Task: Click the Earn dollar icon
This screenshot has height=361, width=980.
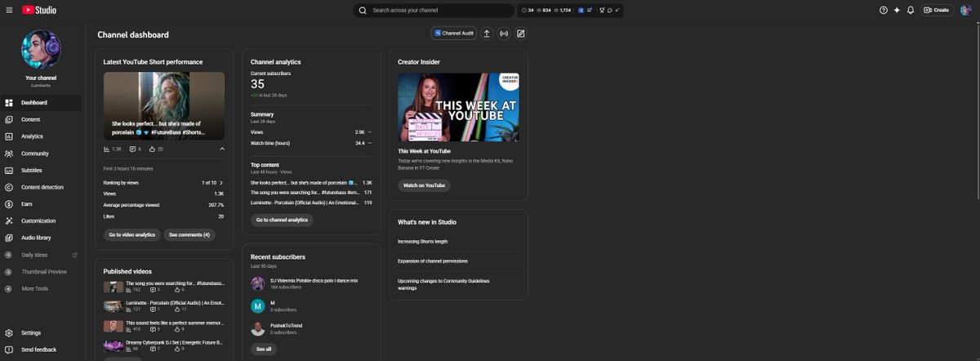Action: pyautogui.click(x=9, y=204)
